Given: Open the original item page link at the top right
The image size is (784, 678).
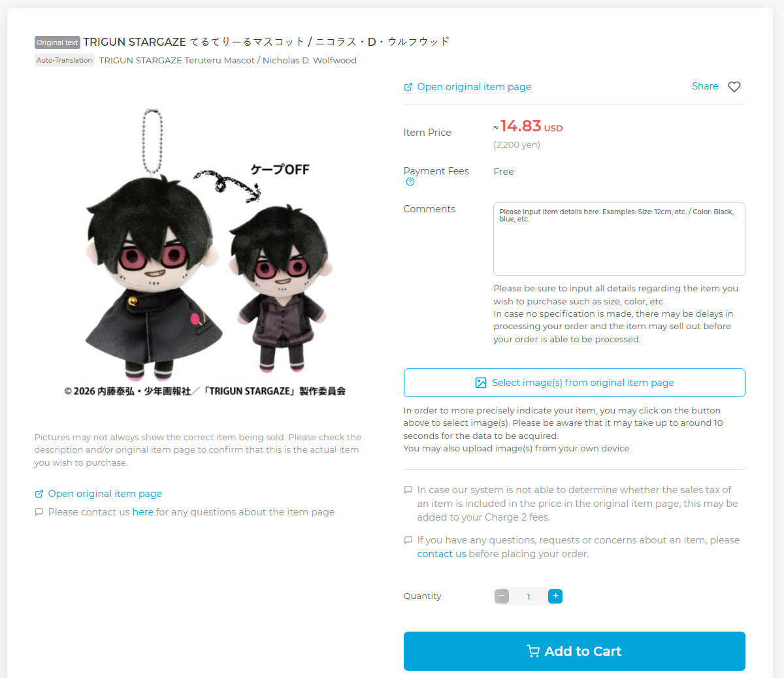Looking at the screenshot, I should pyautogui.click(x=474, y=87).
